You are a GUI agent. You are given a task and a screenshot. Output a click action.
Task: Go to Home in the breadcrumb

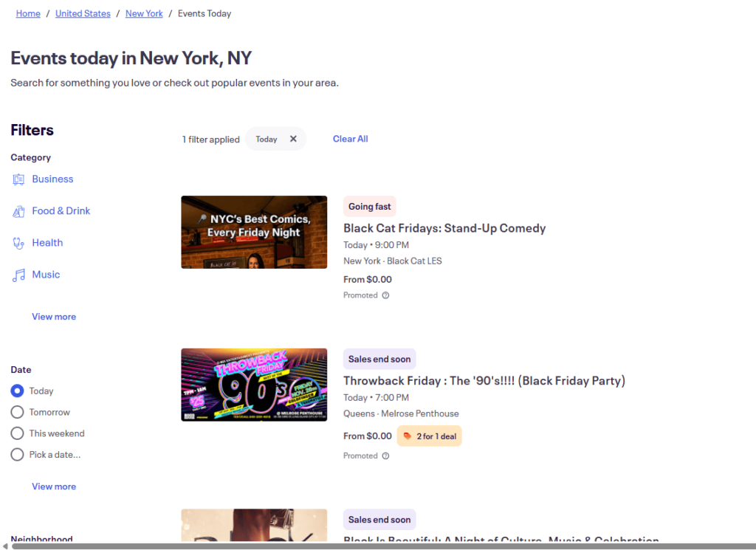click(28, 13)
